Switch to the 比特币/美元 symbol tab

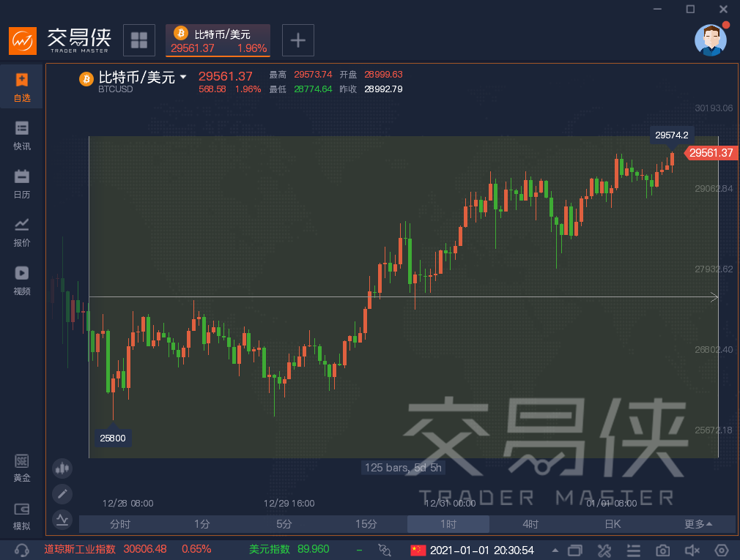point(218,40)
